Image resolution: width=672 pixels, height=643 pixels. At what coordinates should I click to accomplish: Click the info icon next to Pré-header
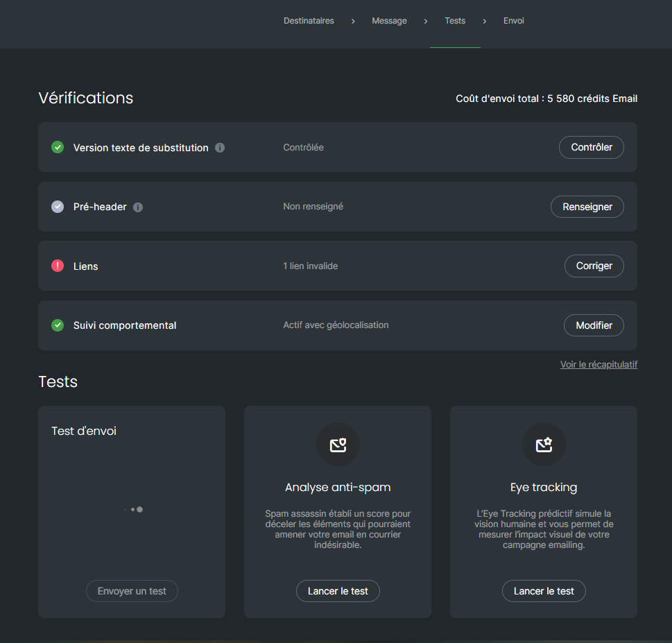click(138, 207)
